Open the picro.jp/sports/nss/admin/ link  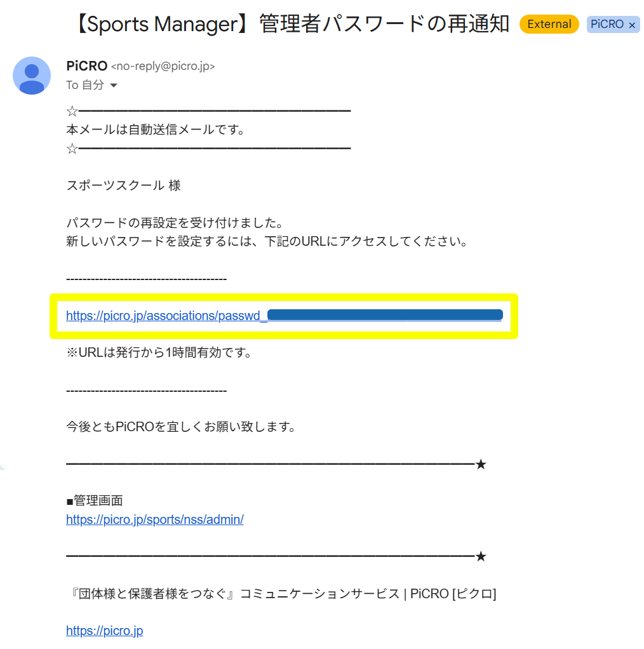(x=154, y=519)
